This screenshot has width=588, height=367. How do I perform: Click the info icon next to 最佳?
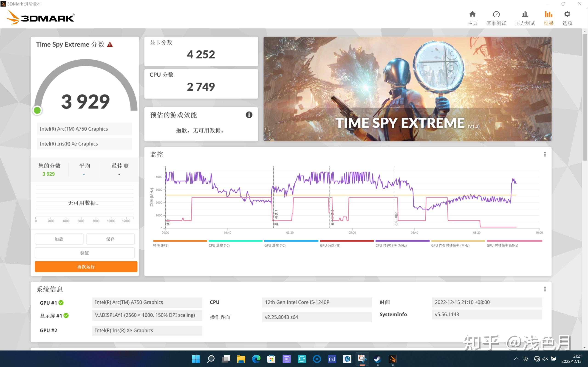(126, 165)
